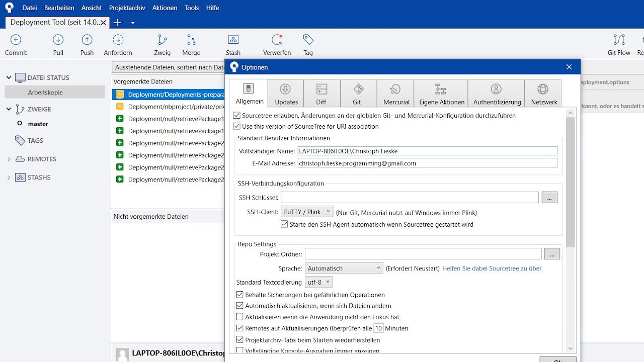Viewport: 644px width, 362px height.
Task: Click the modified icon of Deployment/Deployments-prepara file
Action: tap(120, 94)
